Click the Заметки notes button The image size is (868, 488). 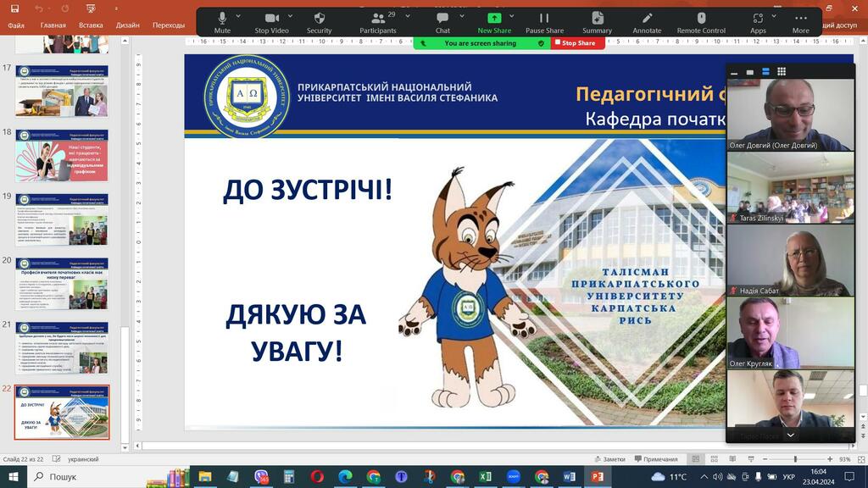click(x=609, y=459)
